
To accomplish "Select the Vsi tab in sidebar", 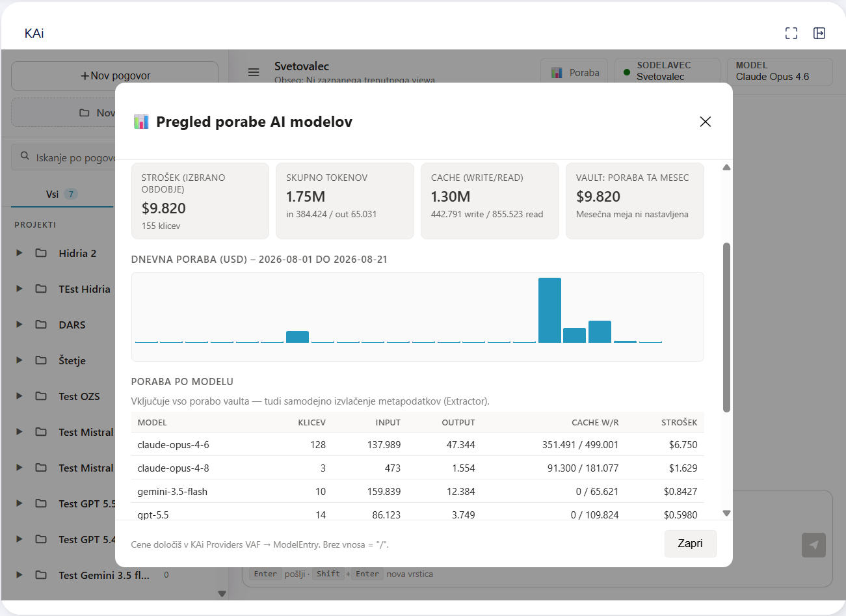I will coord(62,194).
